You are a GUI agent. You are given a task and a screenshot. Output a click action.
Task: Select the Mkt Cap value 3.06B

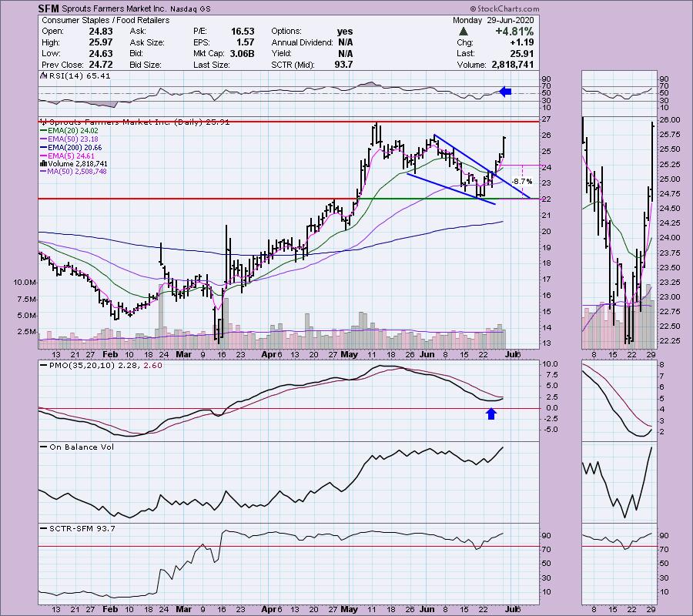click(243, 53)
